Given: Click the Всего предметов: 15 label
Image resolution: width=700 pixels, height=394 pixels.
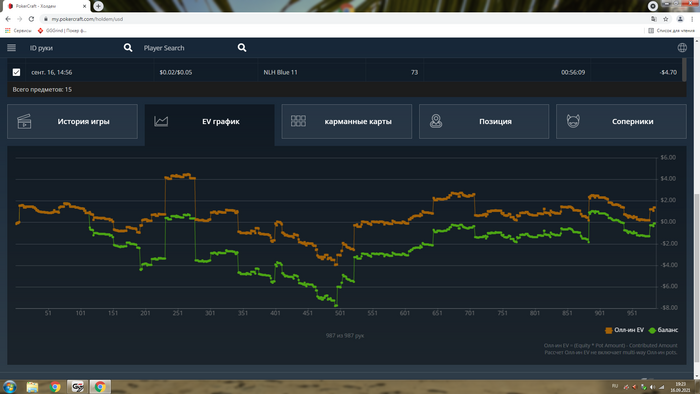Looking at the screenshot, I should point(42,89).
